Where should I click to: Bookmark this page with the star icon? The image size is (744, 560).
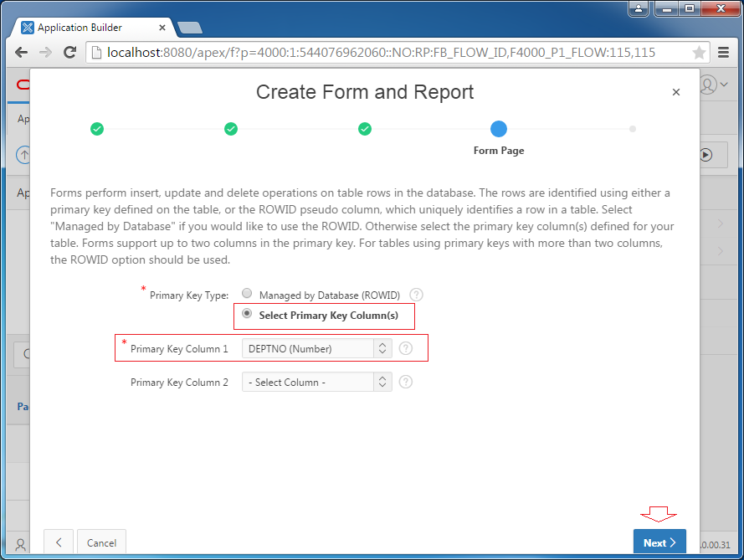point(699,52)
